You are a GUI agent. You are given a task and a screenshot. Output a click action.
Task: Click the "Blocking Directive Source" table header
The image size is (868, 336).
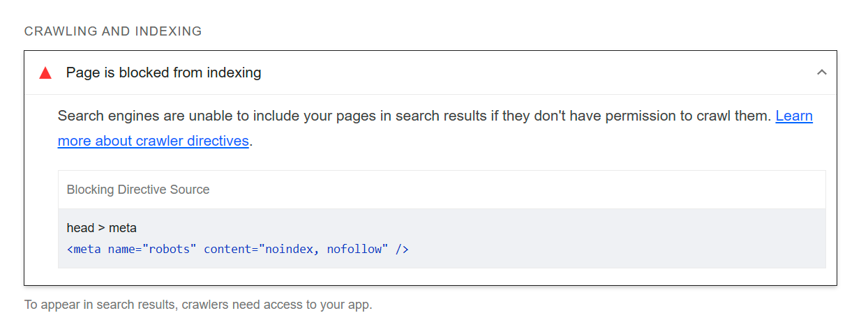pos(138,190)
